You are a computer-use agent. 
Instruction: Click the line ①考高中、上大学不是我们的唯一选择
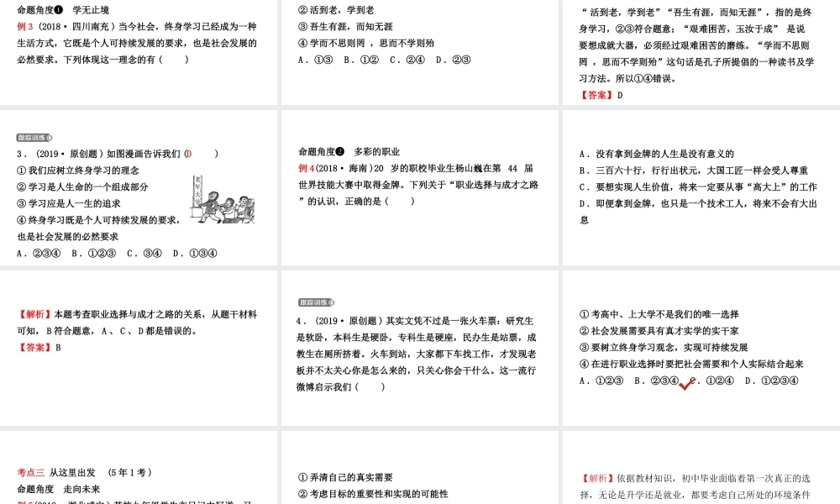659,314
